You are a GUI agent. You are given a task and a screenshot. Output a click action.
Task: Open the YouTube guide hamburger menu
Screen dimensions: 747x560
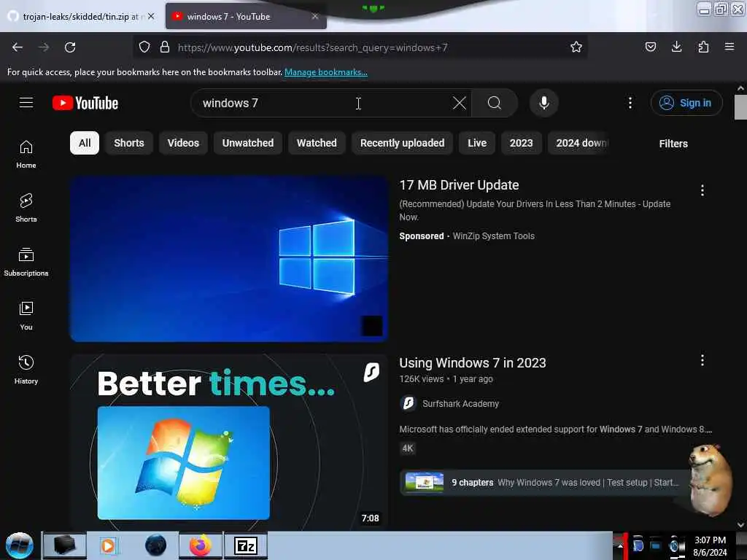point(26,103)
